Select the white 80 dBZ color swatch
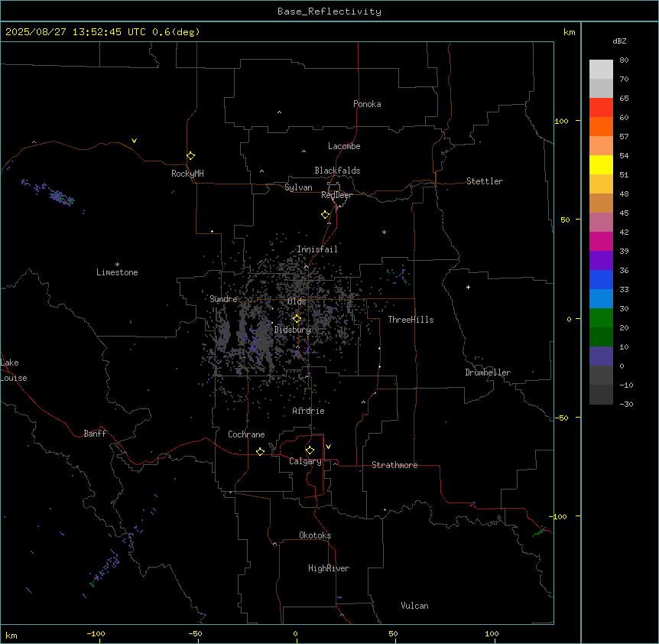Screen dimensions: 659x644 (x=601, y=70)
